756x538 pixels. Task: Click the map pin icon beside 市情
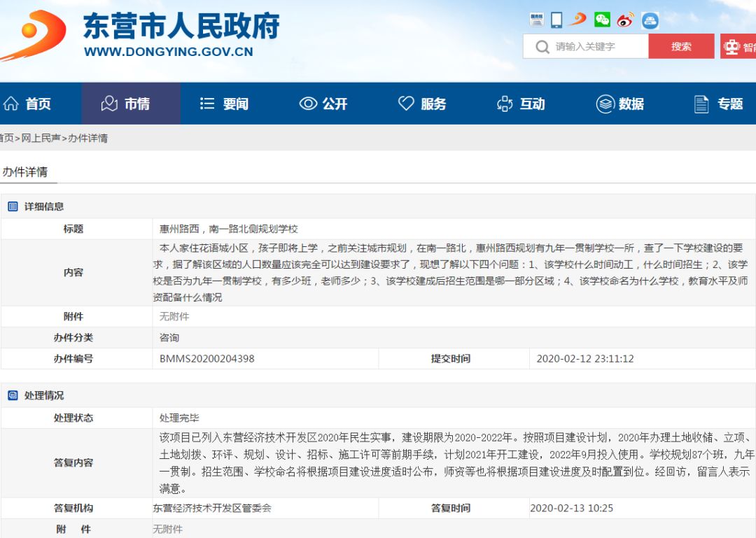[x=109, y=104]
